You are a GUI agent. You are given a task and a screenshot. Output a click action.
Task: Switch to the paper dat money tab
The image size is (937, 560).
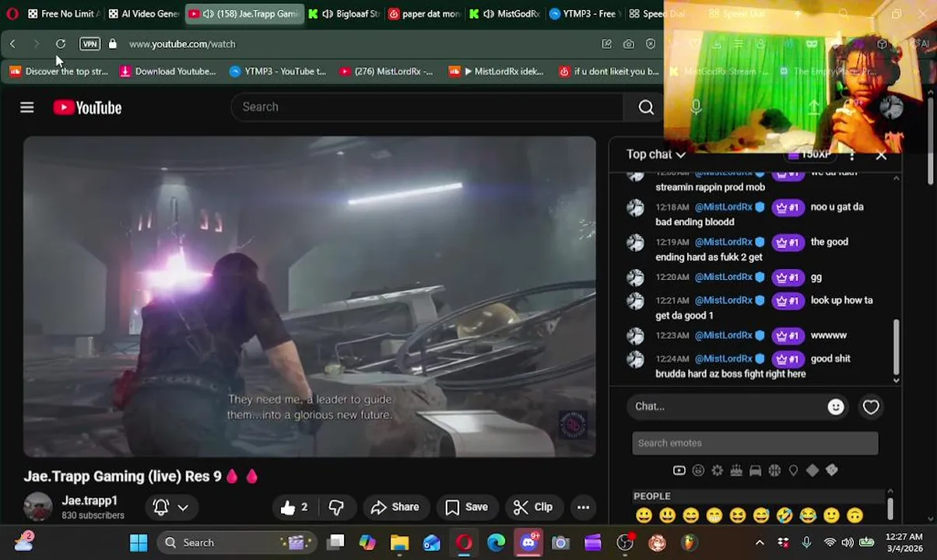[x=423, y=14]
